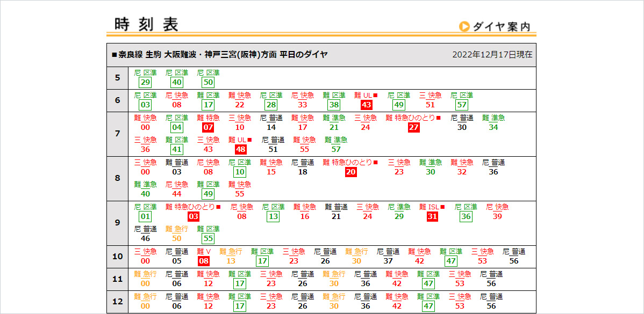Click red square beside 9:03 特急ひのとり

218,207
